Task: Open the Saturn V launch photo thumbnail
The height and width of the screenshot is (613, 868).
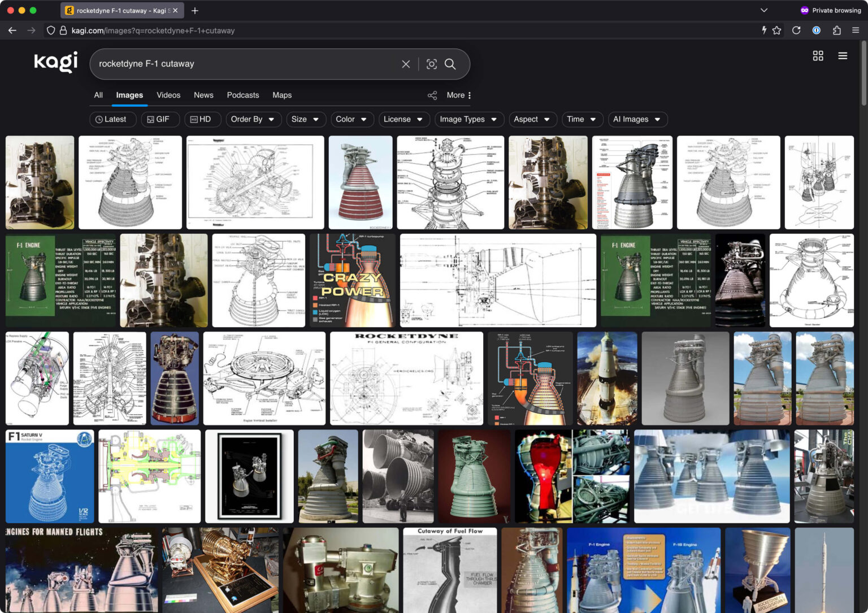Action: (x=606, y=378)
